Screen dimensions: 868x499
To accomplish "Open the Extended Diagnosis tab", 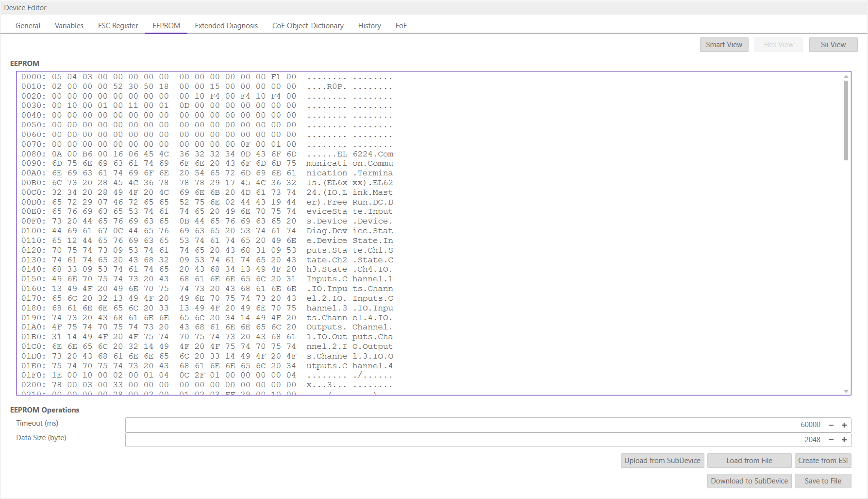I will click(x=226, y=25).
